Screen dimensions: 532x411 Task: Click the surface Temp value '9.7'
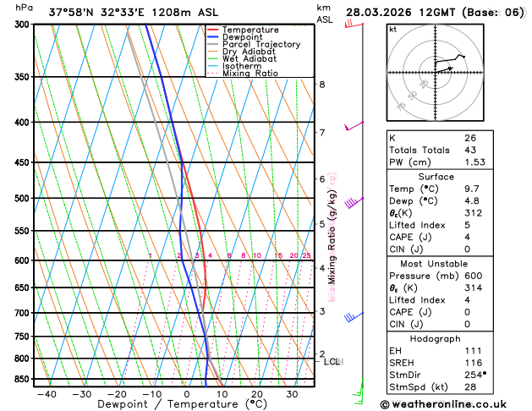(472, 189)
